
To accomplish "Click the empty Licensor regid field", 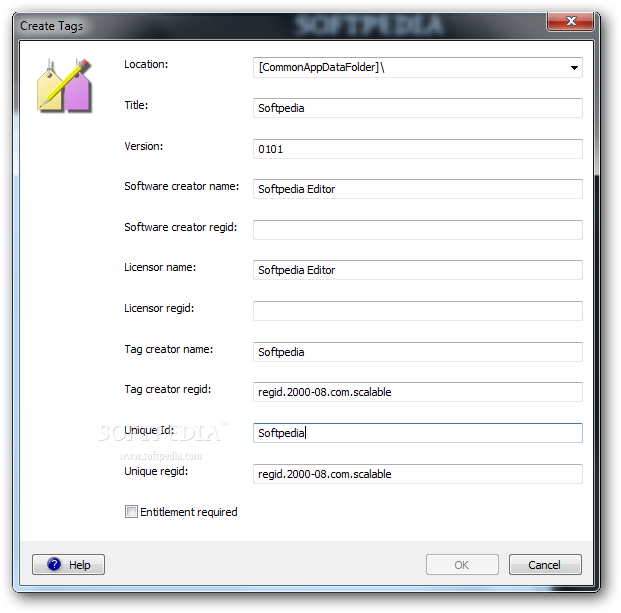I will pos(418,311).
